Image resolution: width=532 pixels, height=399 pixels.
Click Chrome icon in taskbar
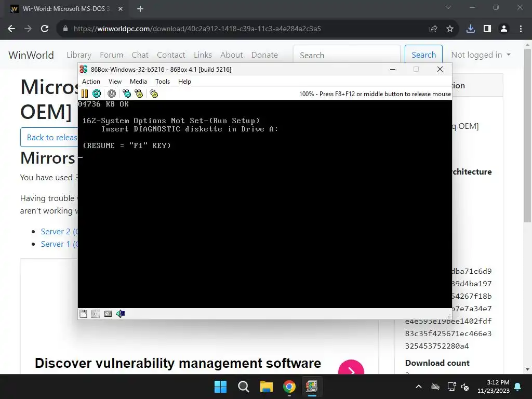289,387
